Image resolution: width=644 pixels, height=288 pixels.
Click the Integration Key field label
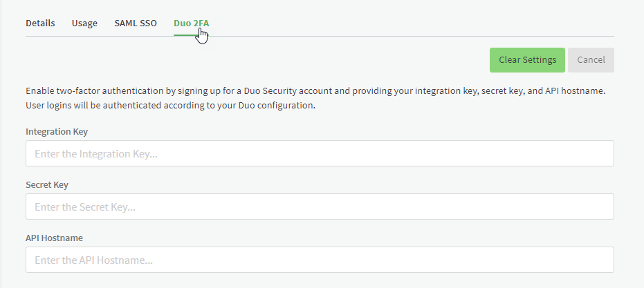(57, 132)
